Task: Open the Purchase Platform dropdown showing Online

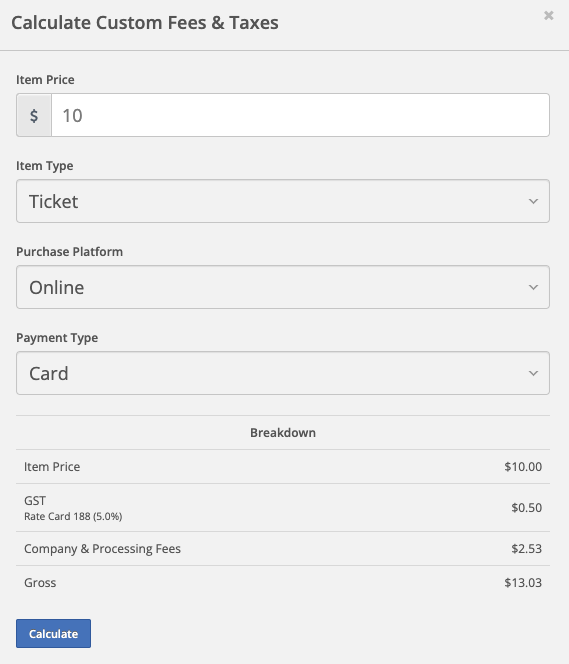Action: pyautogui.click(x=283, y=287)
